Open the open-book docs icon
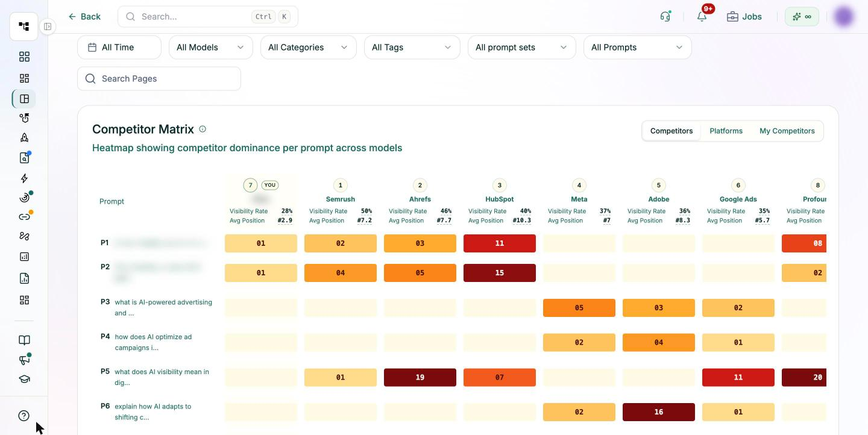Viewport: 868px width, 435px height. coord(24,340)
